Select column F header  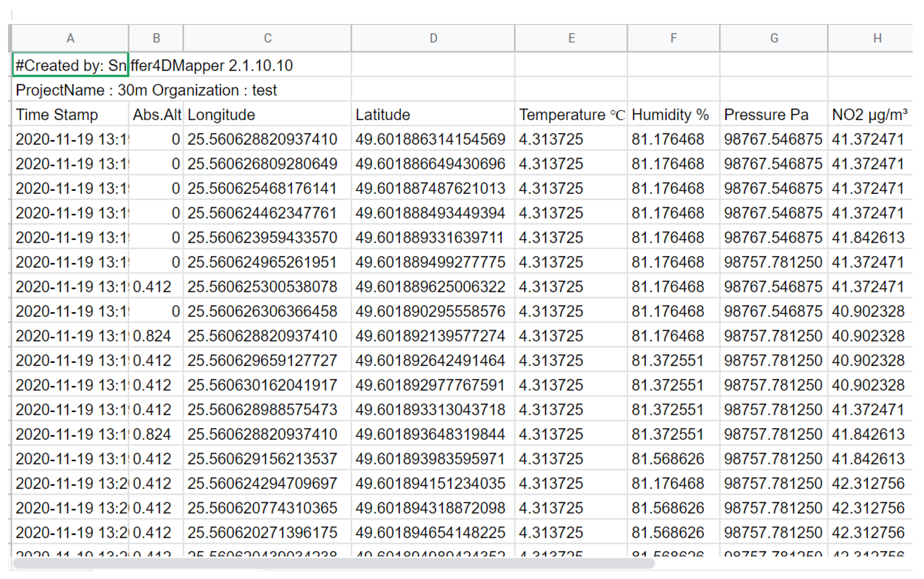pos(673,38)
